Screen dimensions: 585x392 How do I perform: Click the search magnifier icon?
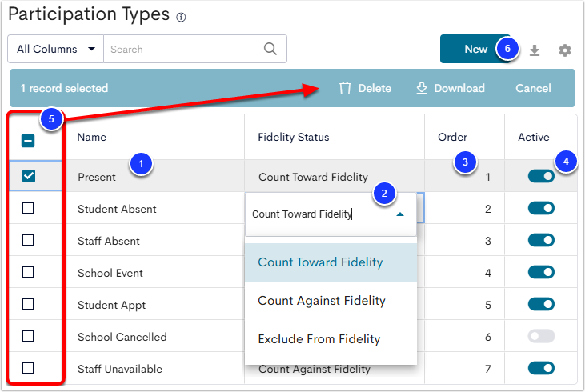[270, 49]
